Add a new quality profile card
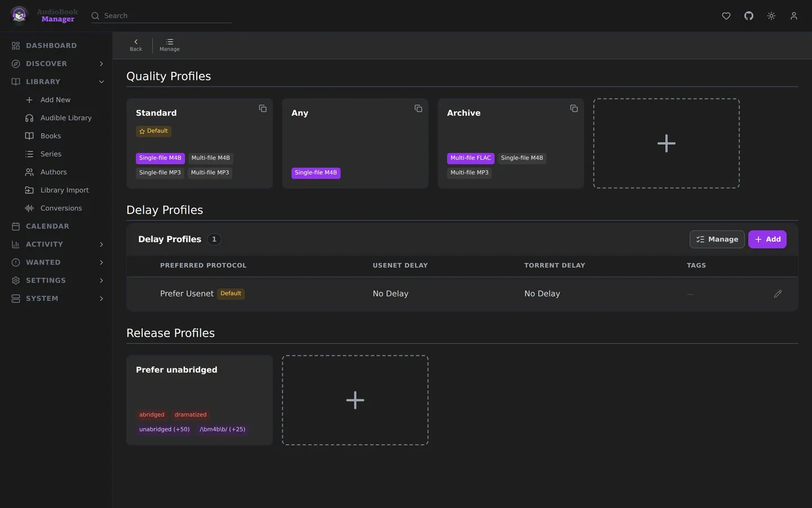Screen dimensions: 812x508 point(667,143)
